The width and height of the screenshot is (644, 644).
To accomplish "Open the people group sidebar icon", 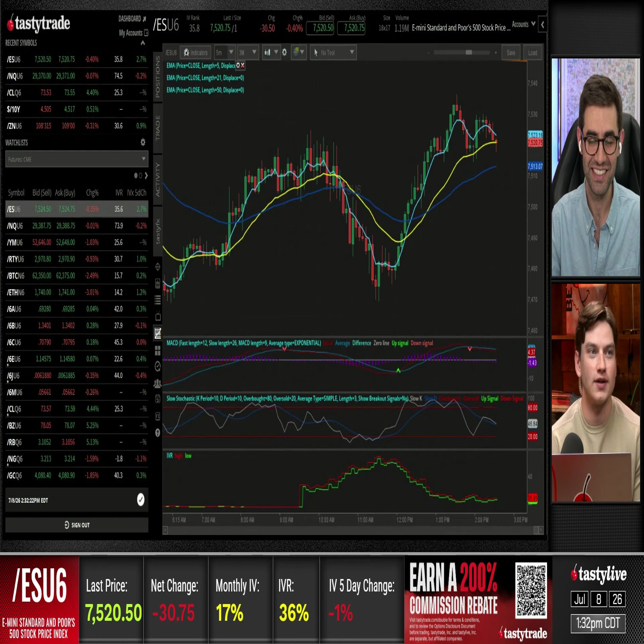I will pyautogui.click(x=158, y=383).
